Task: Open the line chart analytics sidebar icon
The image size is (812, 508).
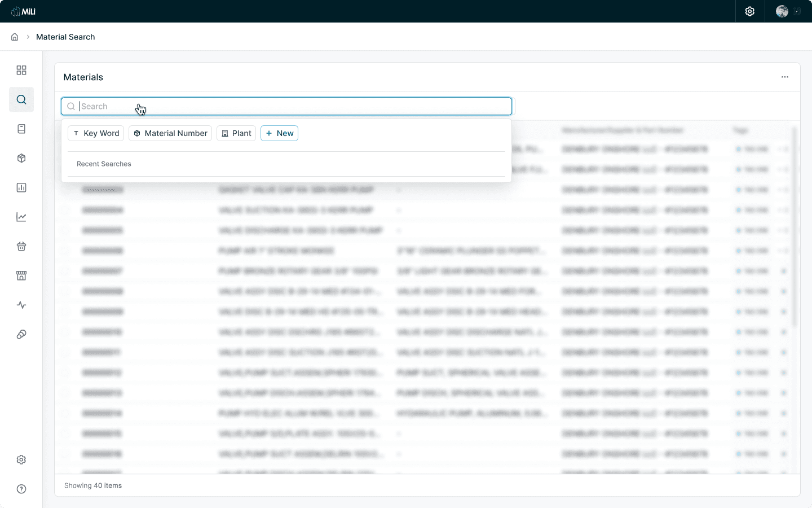Action: click(21, 217)
